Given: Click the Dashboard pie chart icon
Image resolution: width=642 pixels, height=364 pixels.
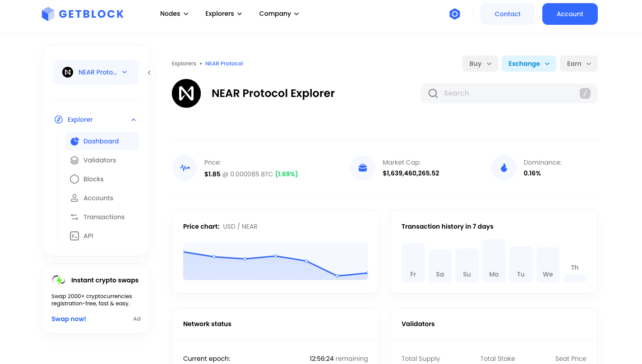Looking at the screenshot, I should [x=75, y=141].
